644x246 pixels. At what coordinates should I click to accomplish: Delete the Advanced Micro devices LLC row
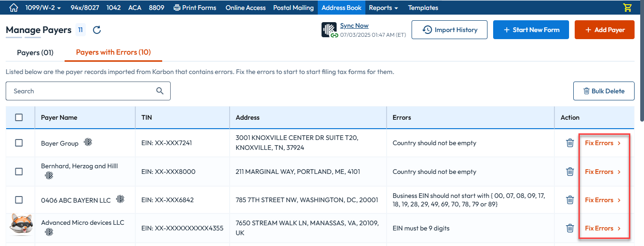570,228
